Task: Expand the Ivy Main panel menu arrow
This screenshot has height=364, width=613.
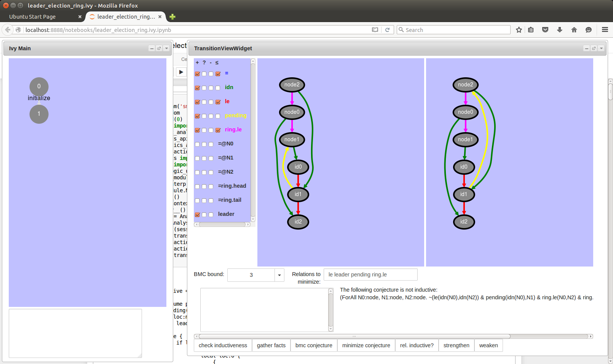Action: [166, 48]
